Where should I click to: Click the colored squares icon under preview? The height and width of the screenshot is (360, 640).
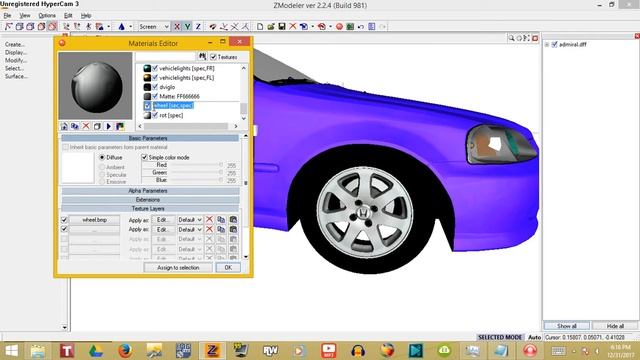click(x=120, y=127)
